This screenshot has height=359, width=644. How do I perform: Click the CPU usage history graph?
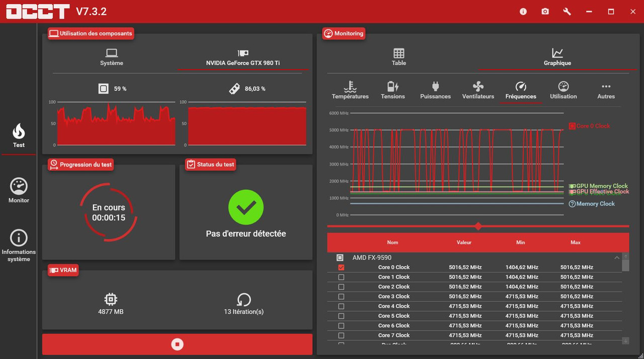[x=116, y=124]
